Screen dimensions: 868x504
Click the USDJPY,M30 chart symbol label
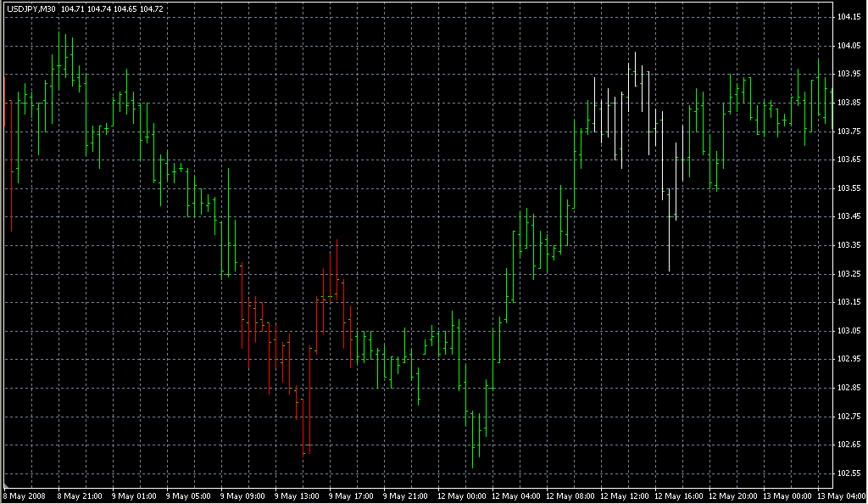point(31,8)
